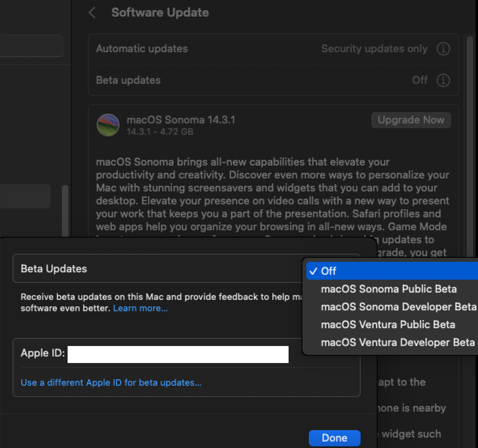Choose macOS Ventura Public Beta

[x=388, y=325]
